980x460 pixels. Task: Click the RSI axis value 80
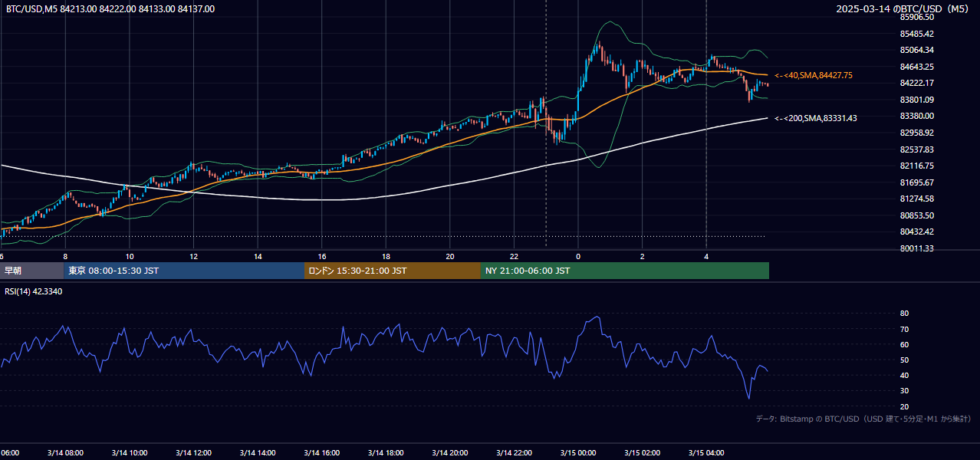(x=904, y=314)
